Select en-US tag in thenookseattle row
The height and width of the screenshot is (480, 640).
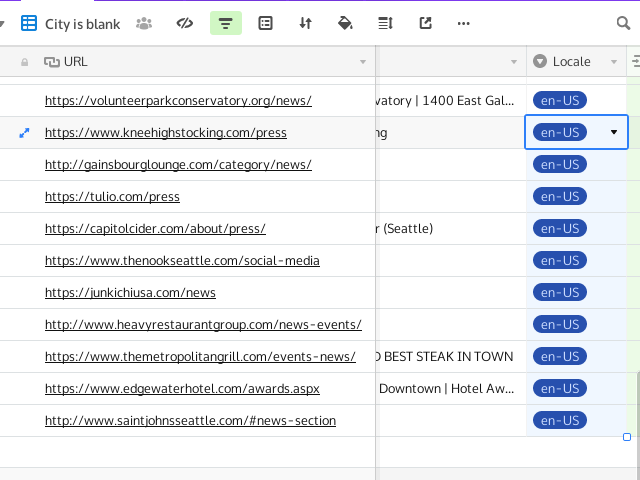[x=560, y=260]
